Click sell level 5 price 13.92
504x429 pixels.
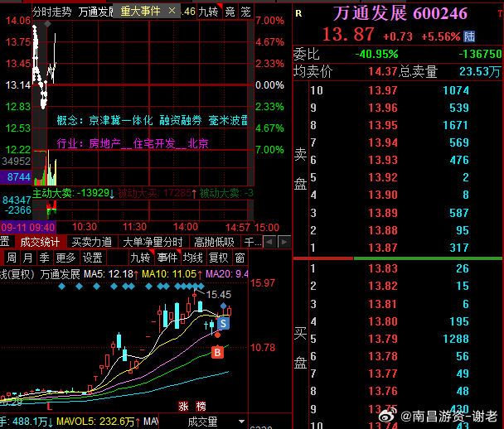(x=383, y=177)
